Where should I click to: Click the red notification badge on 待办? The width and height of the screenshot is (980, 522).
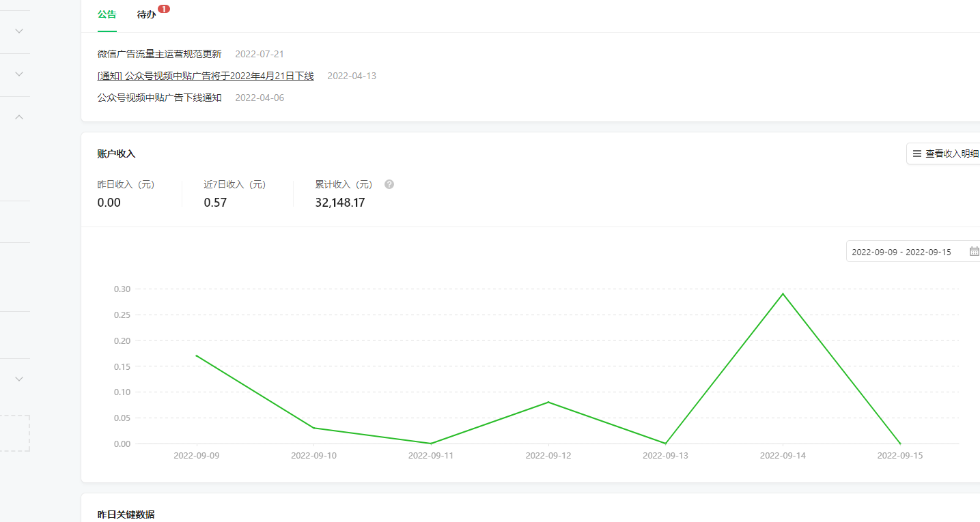pos(164,9)
